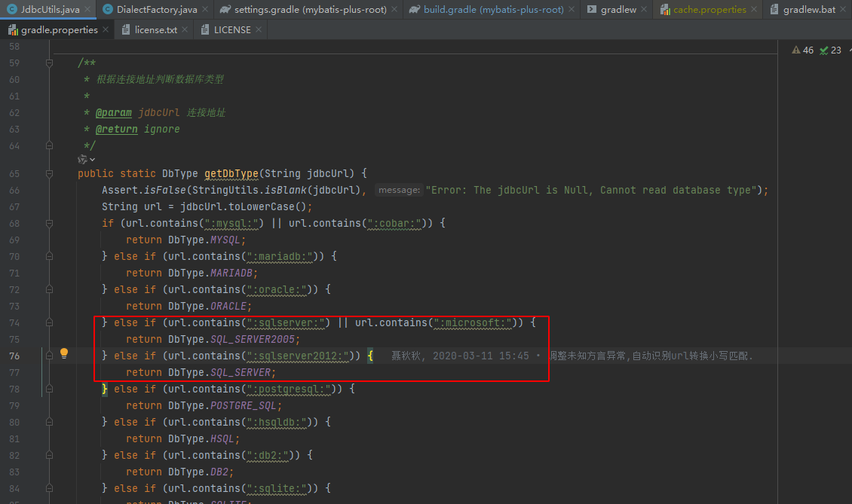
Task: Click the AI assistant icon above getDbType method
Action: 82,159
